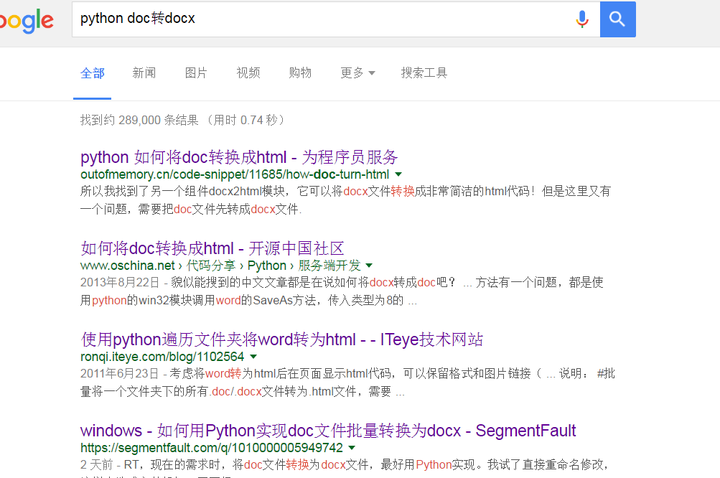The image size is (720, 478).
Task: Expand dropdown arrow next to ronqi.iteye.com URL
Action: [253, 357]
